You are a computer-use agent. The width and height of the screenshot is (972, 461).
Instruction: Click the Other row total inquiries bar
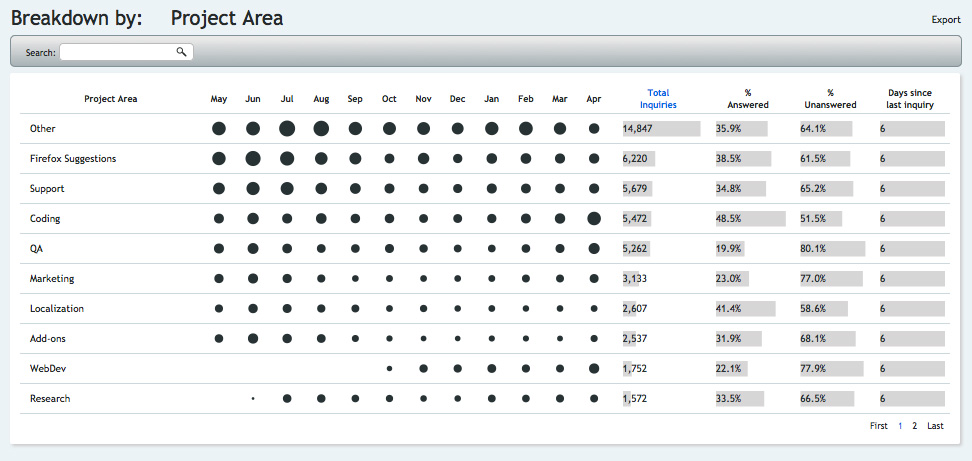[x=660, y=128]
